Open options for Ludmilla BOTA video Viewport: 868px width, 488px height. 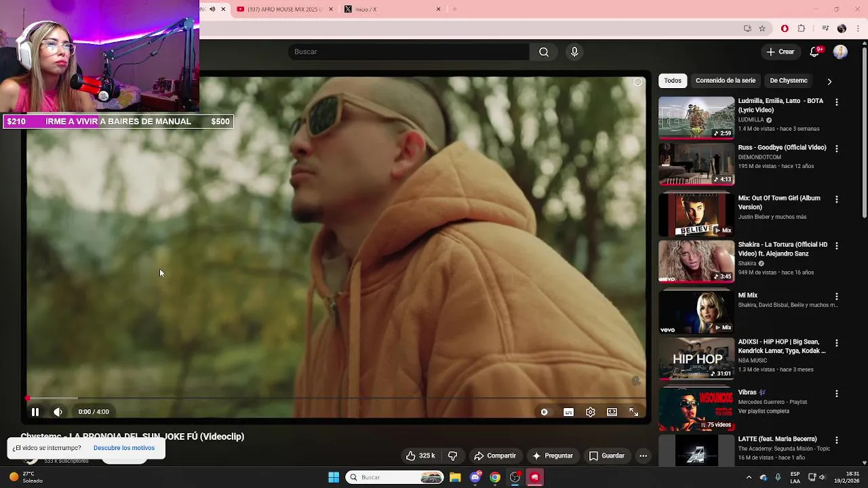coord(837,102)
